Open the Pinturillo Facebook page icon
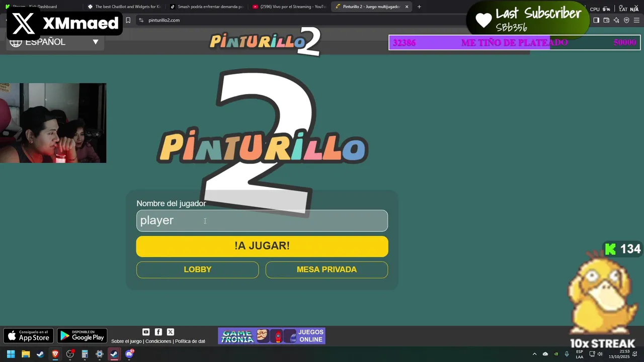Viewport: 644px width, 362px height. click(x=158, y=332)
